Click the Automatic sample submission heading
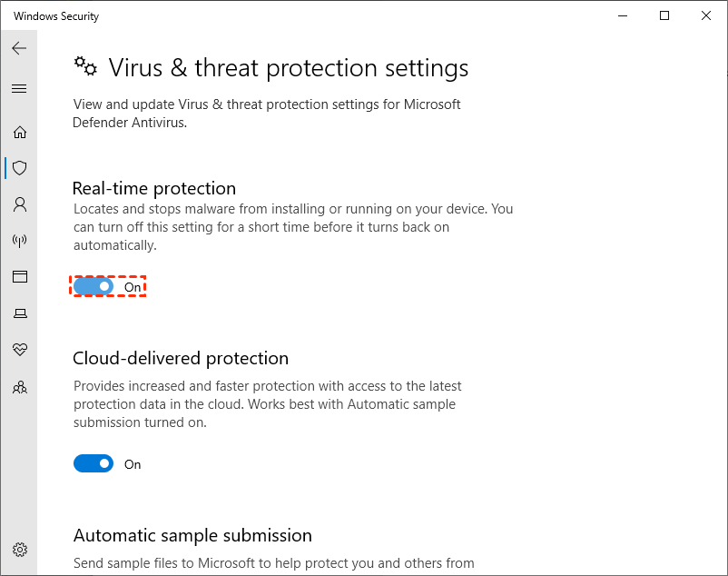 click(192, 535)
